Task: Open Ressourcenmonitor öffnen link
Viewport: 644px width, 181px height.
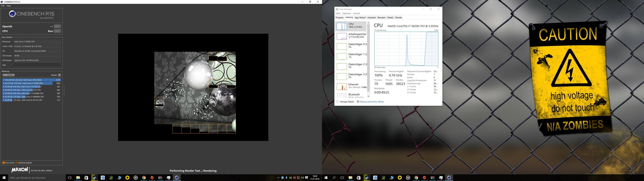Action: pyautogui.click(x=372, y=102)
